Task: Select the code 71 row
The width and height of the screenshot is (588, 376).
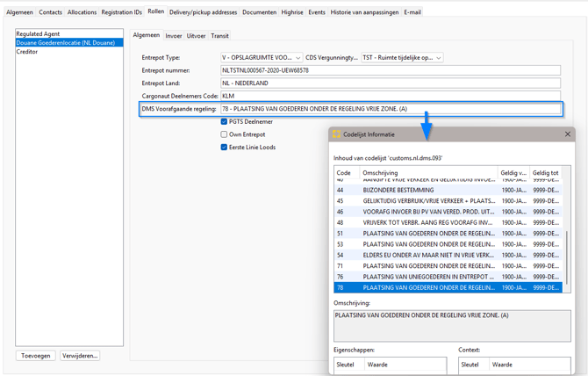Action: click(x=448, y=266)
